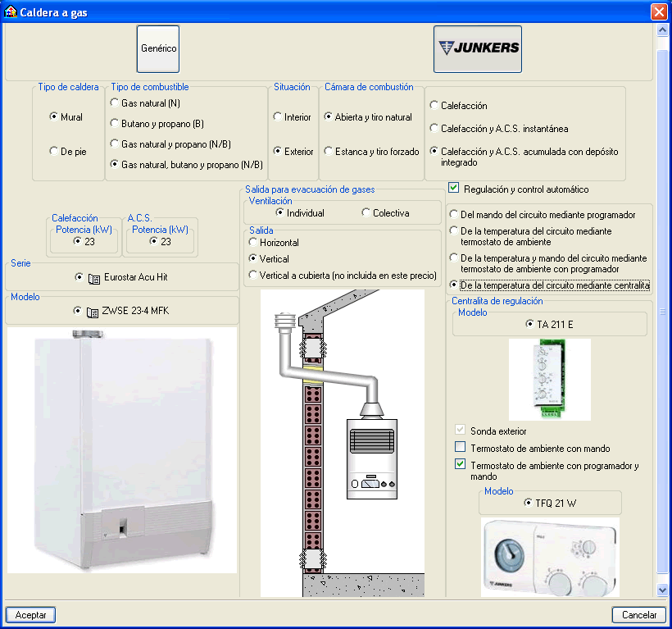672x629 pixels.
Task: Click the ZWSE 23-4 MFK catalog icon
Action: pos(92,312)
